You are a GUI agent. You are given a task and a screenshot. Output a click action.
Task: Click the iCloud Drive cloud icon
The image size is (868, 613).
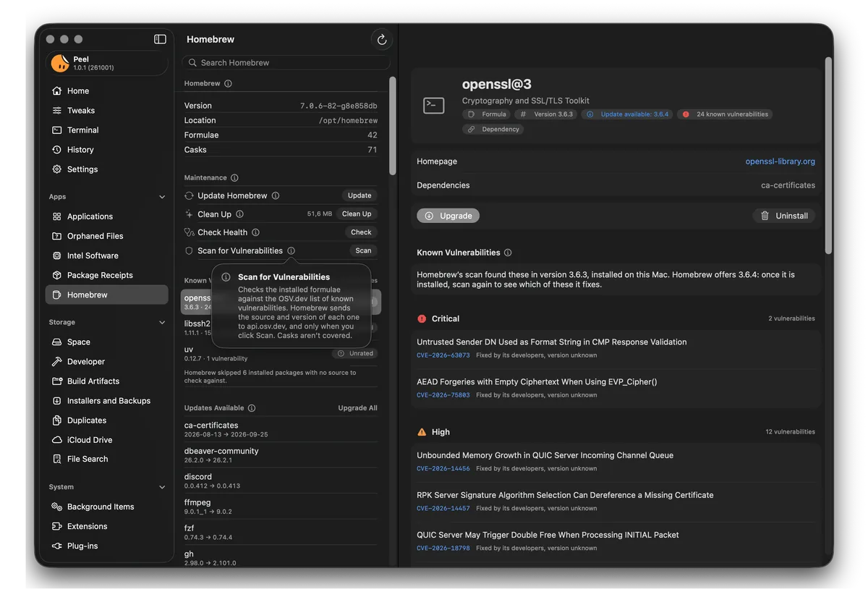point(57,439)
